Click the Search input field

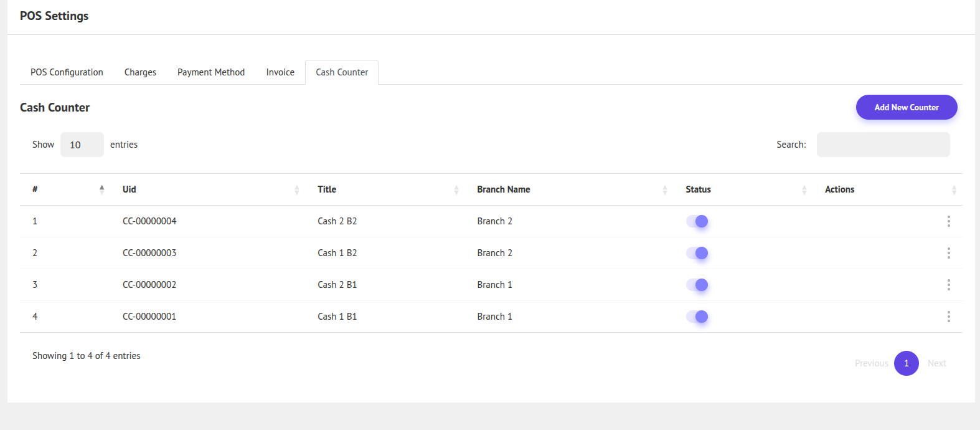[883, 145]
